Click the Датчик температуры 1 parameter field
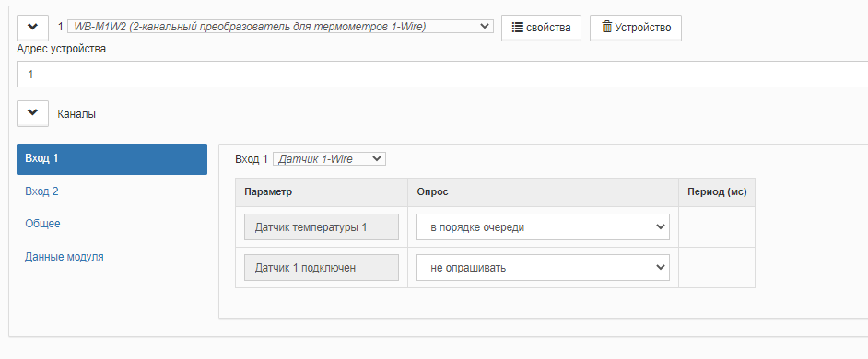The height and width of the screenshot is (359, 868). [322, 226]
